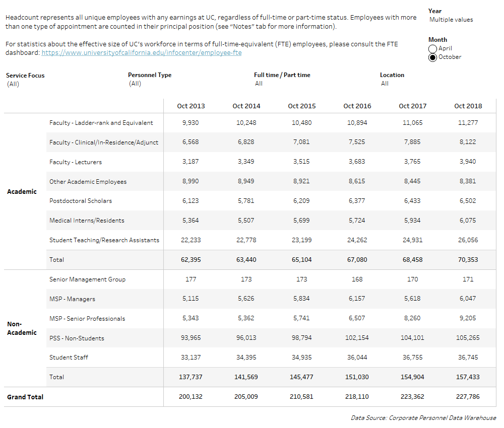The image size is (504, 428).
Task: Click Faculty - Ladder-rank and Equivalent row label
Action: (x=101, y=123)
